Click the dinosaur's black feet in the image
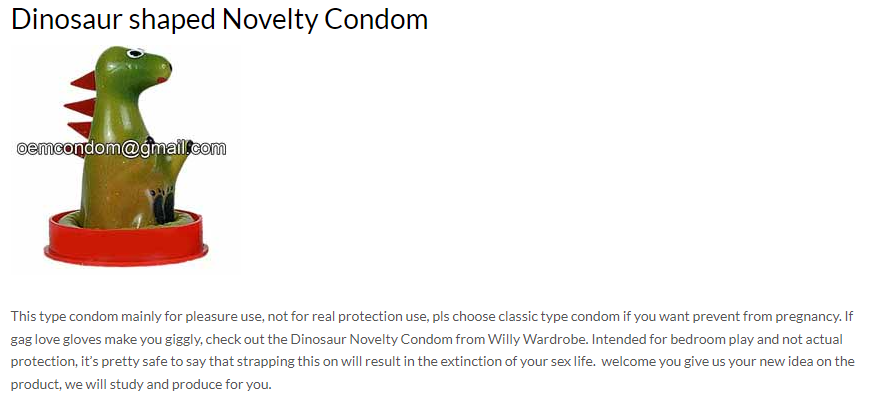 coord(164,207)
